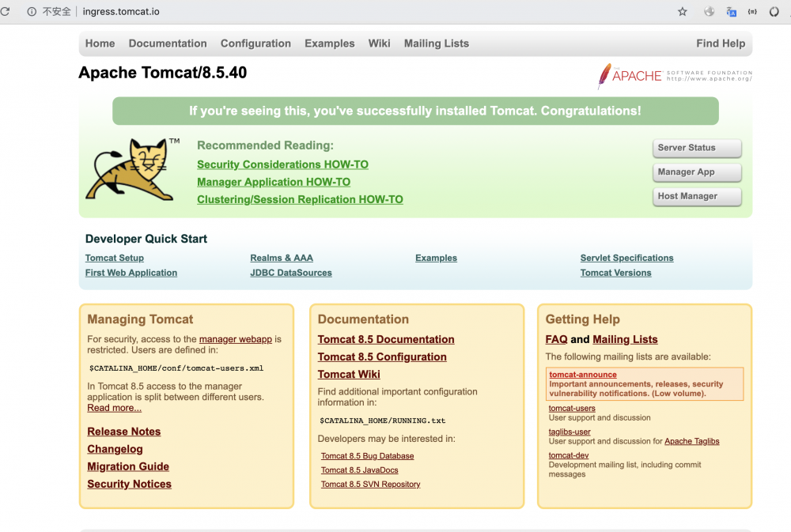Click the circular sync extension icon
Screen dimensions: 791x532
point(774,12)
